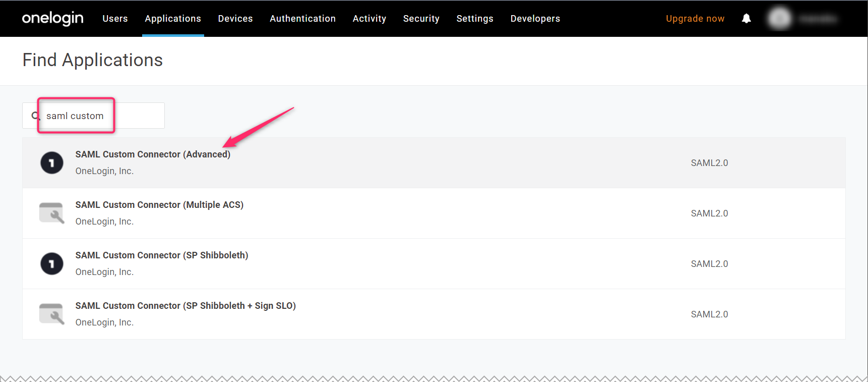Click SAML2.0 label in the Sign SLO row
This screenshot has height=382, width=868.
click(709, 314)
